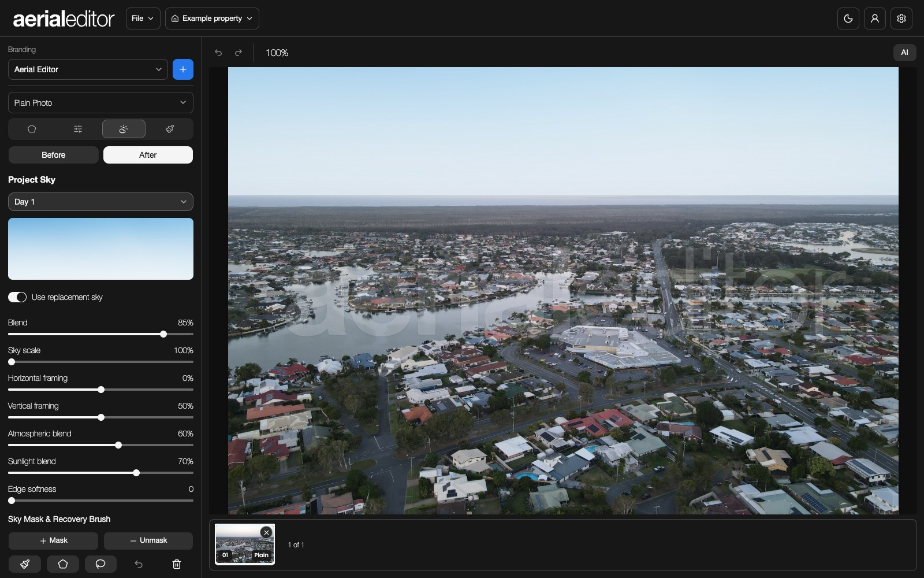Select the polygon shape tab icon

coord(32,129)
